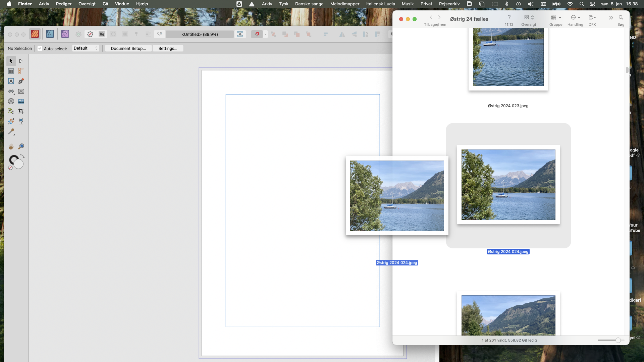Select the Transparency wine glass tool
644x362 pixels.
[21, 121]
